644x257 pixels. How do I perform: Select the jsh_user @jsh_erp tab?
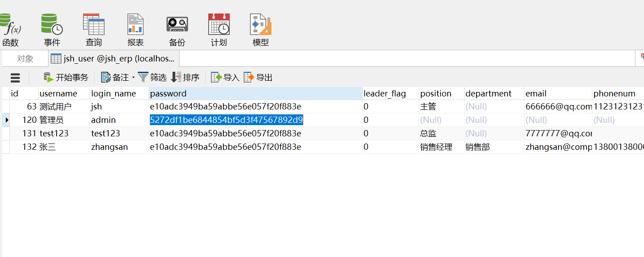(114, 59)
